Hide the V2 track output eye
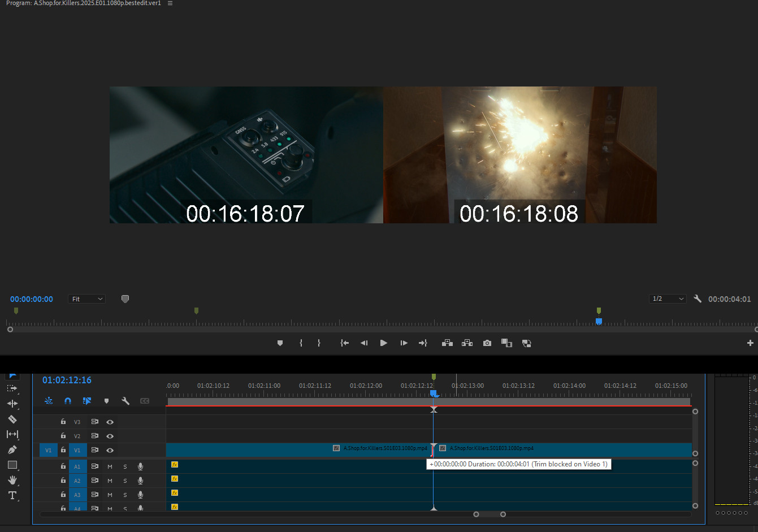Image resolution: width=758 pixels, height=532 pixels. click(x=110, y=436)
